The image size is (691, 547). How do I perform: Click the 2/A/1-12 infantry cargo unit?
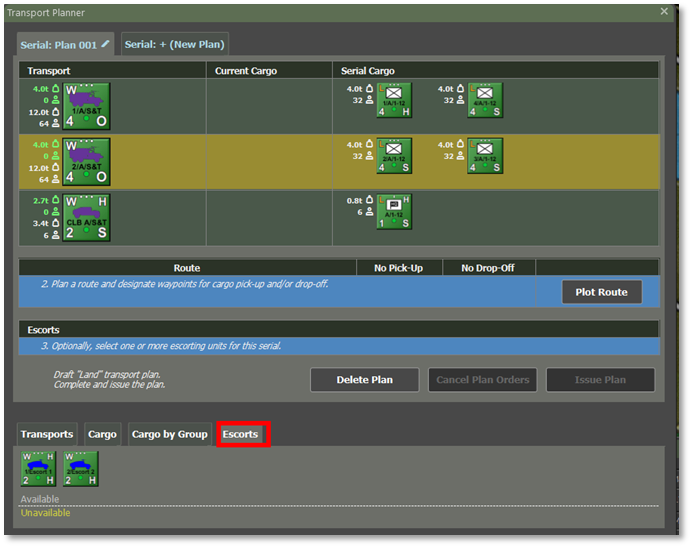coord(394,156)
